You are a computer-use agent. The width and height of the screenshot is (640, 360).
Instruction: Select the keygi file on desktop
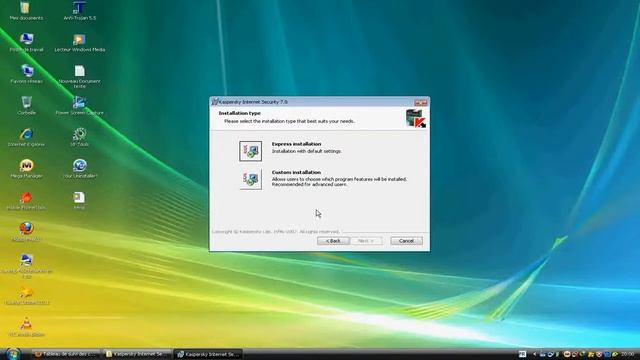[x=79, y=200]
